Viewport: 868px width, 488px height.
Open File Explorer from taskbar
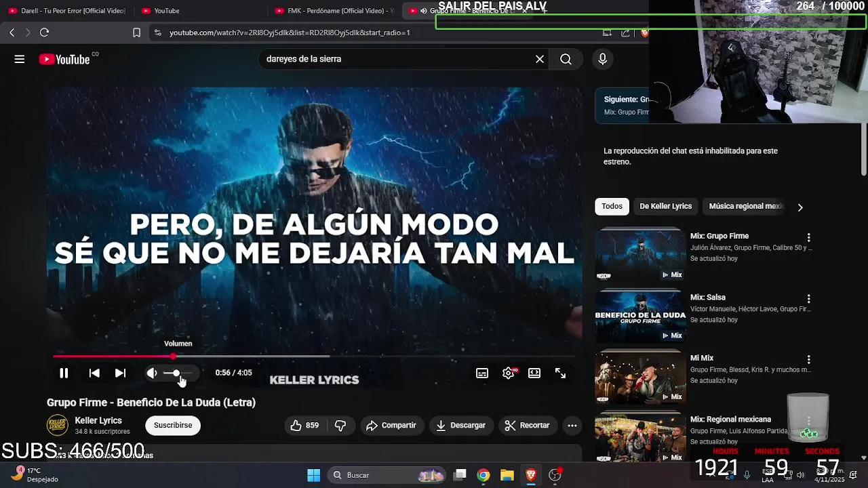point(507,475)
